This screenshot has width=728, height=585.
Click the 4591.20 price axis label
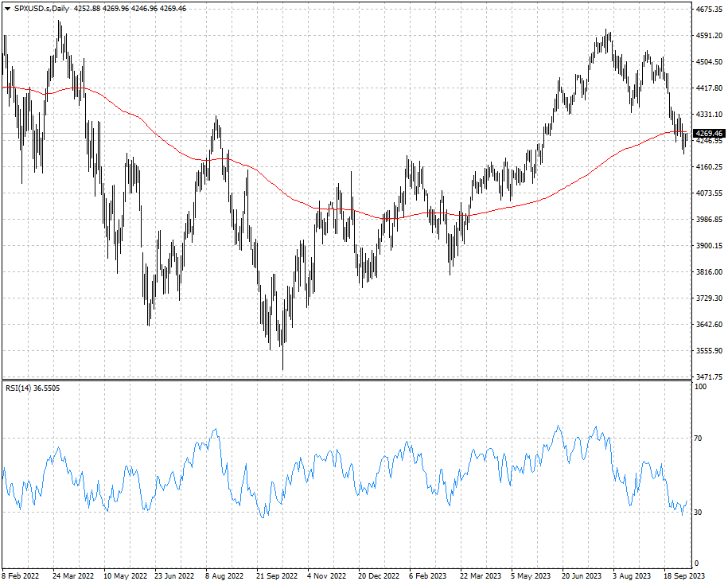[x=709, y=35]
